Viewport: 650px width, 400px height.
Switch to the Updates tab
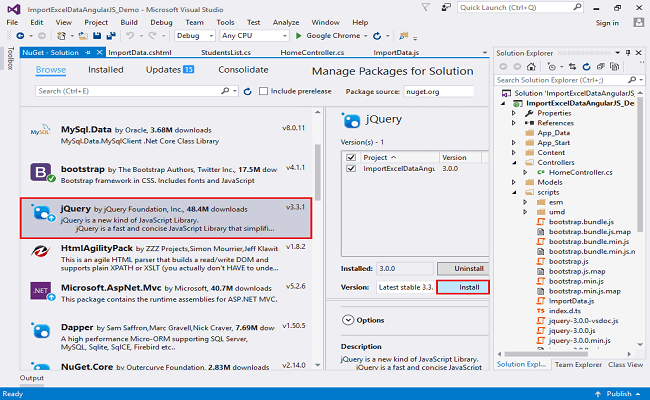coord(170,70)
